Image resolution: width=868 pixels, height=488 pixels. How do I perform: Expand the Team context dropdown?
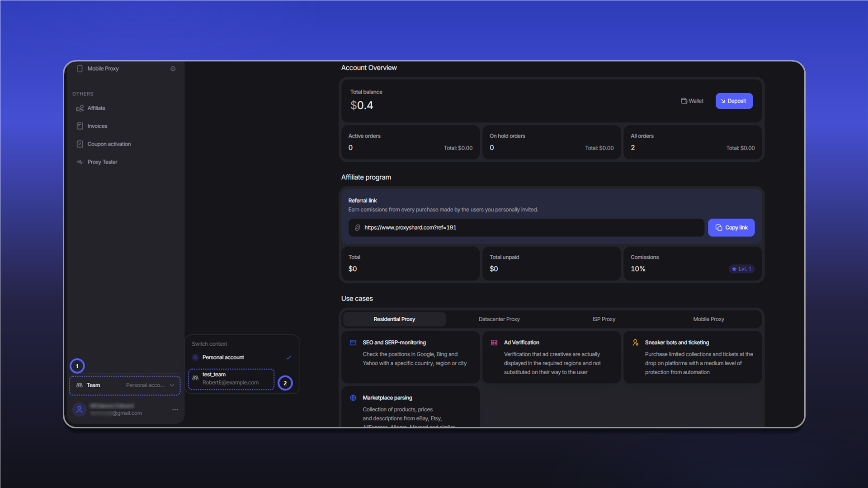click(125, 385)
